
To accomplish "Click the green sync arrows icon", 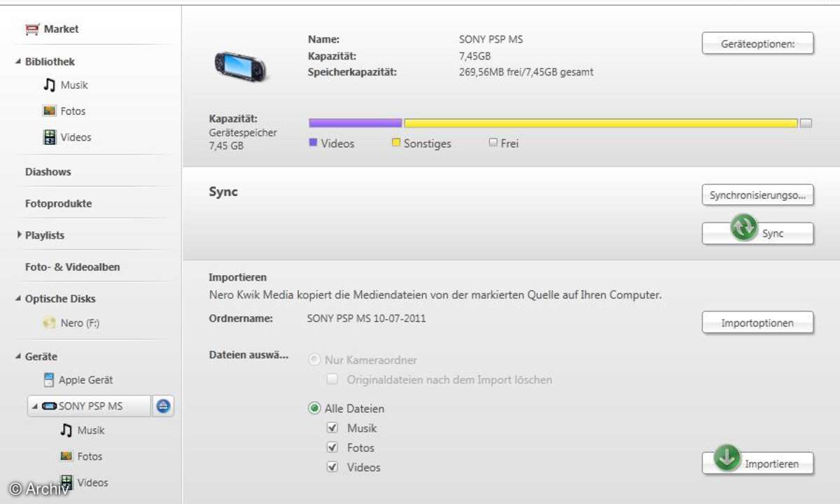I will 744,227.
